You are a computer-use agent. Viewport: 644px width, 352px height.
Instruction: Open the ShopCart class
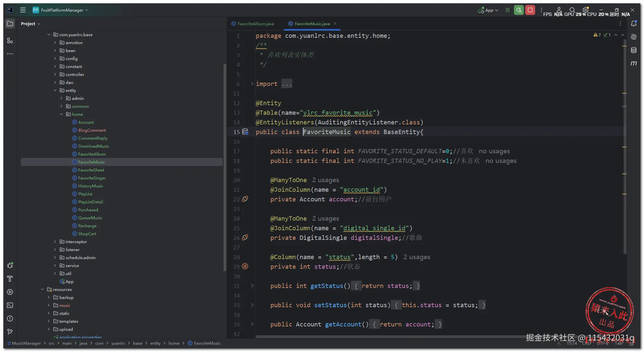[87, 234]
